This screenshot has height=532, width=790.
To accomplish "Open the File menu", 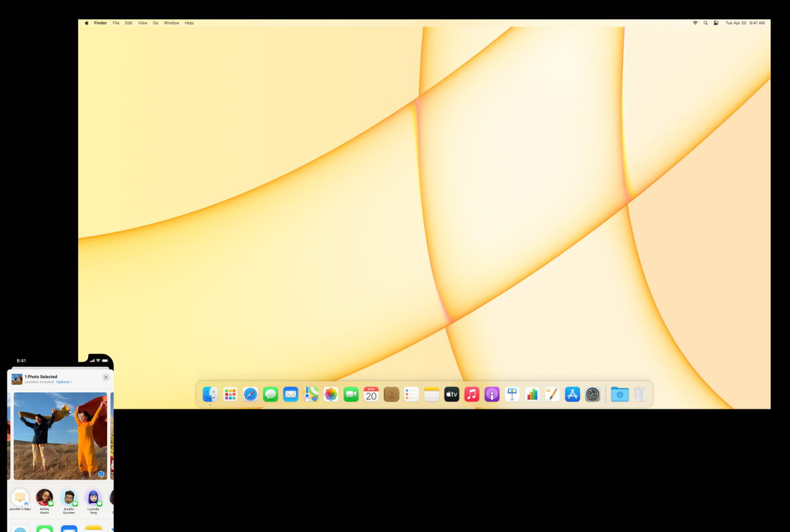I will [x=116, y=23].
